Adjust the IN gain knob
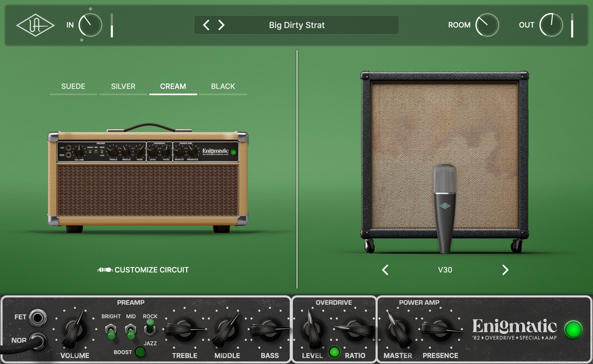The height and width of the screenshot is (364, 593). tap(90, 25)
